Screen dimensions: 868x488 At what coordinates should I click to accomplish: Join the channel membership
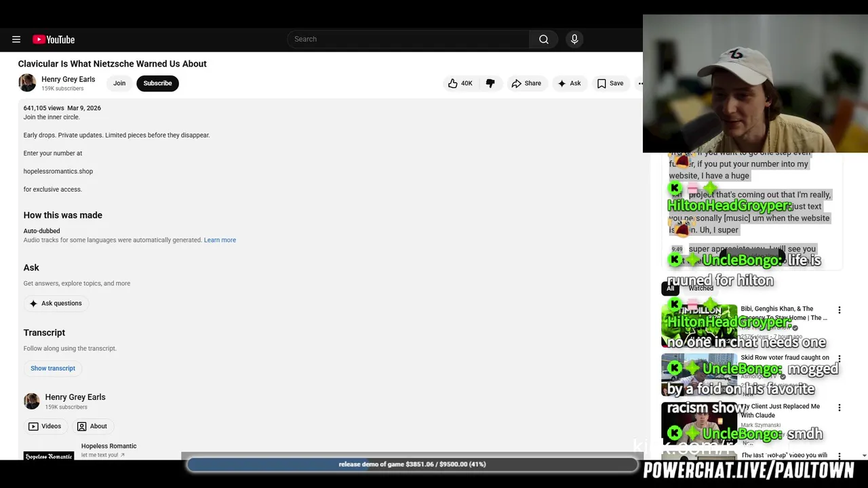pos(119,83)
